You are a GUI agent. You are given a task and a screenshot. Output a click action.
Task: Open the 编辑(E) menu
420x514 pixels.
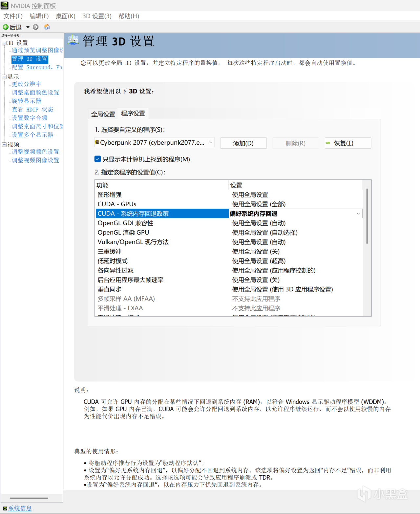tap(39, 16)
